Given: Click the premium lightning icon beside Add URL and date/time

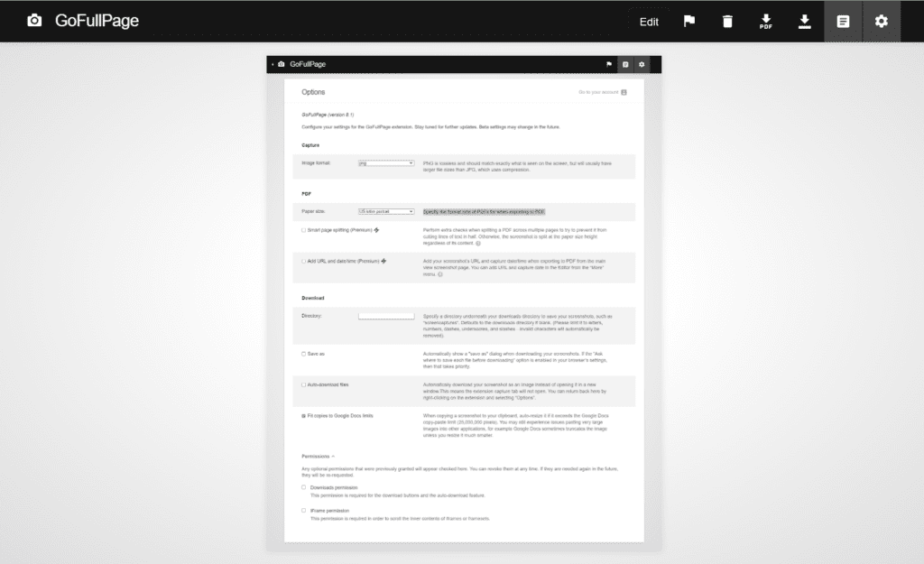Looking at the screenshot, I should (x=383, y=261).
